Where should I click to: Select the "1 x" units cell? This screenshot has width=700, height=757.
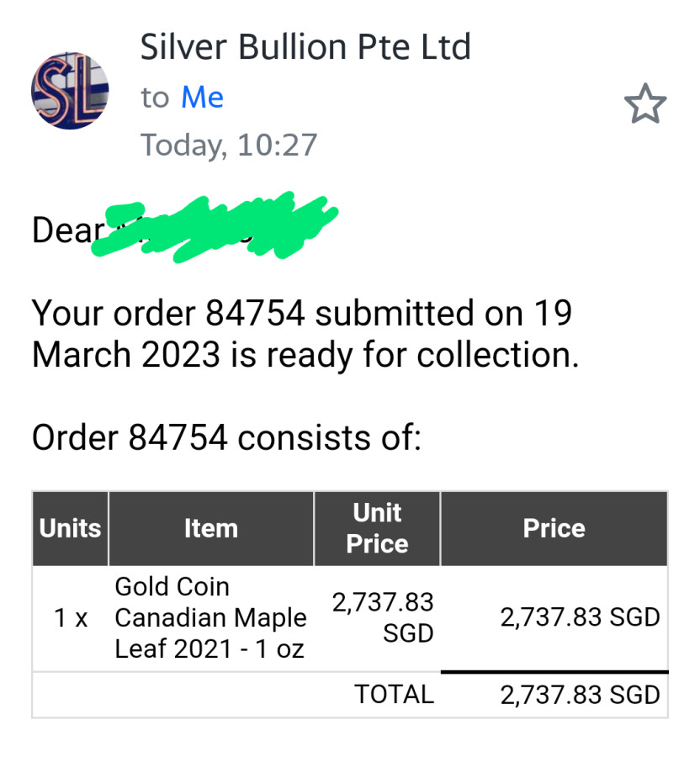coord(71,618)
